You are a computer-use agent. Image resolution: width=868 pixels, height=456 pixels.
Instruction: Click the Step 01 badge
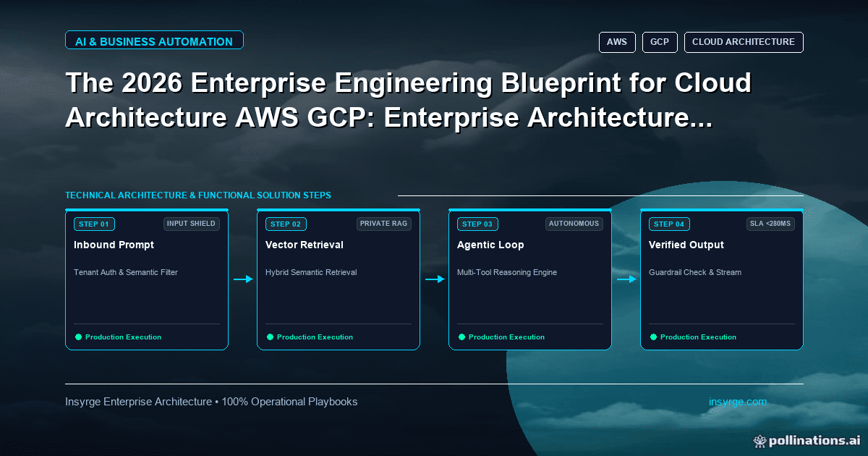[x=94, y=224]
